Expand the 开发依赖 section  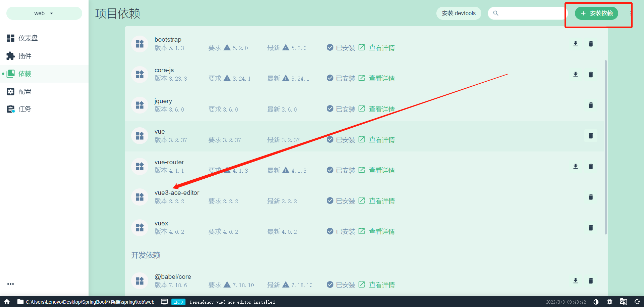click(146, 255)
